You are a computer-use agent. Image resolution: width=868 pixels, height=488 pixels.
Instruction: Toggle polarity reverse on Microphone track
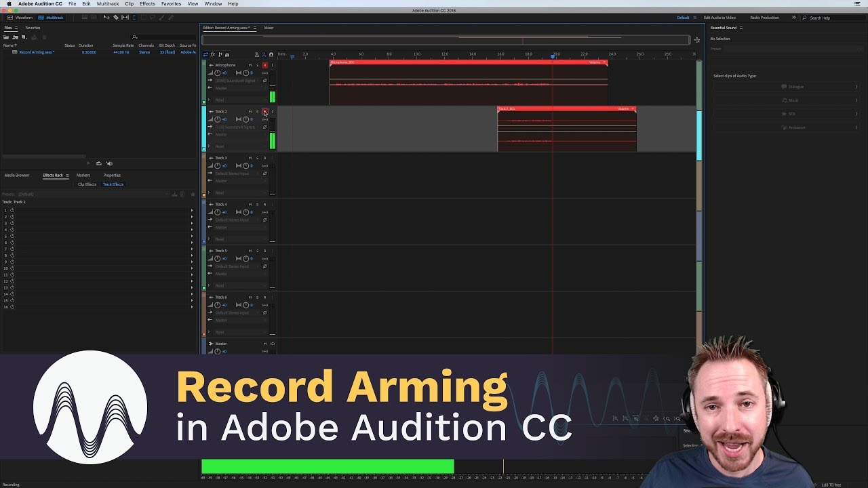pyautogui.click(x=264, y=81)
